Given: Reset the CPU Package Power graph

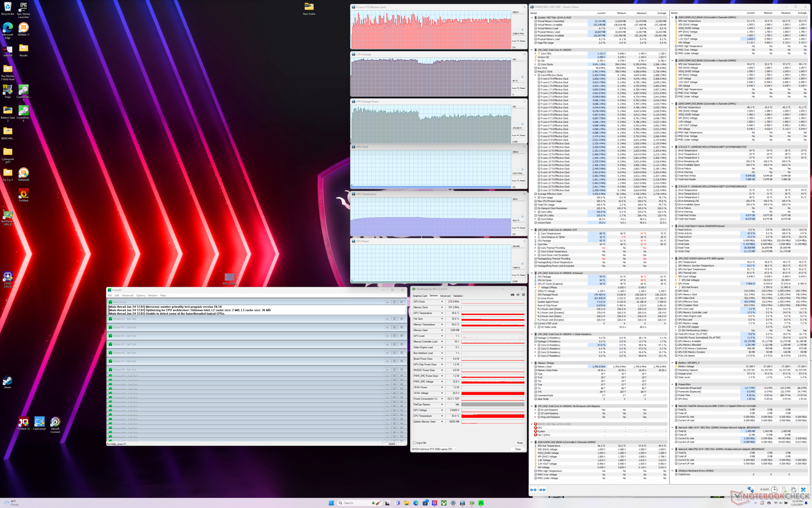Looking at the screenshot, I should click(x=522, y=135).
